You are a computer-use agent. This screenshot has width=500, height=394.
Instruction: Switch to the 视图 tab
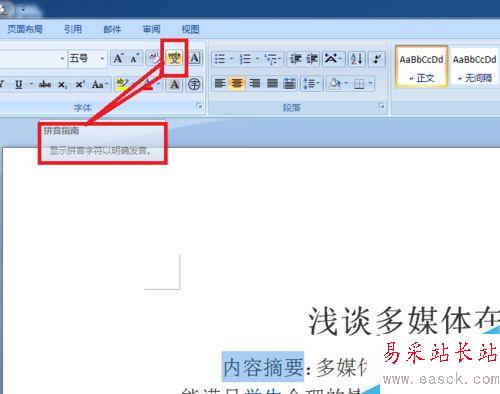tap(190, 29)
